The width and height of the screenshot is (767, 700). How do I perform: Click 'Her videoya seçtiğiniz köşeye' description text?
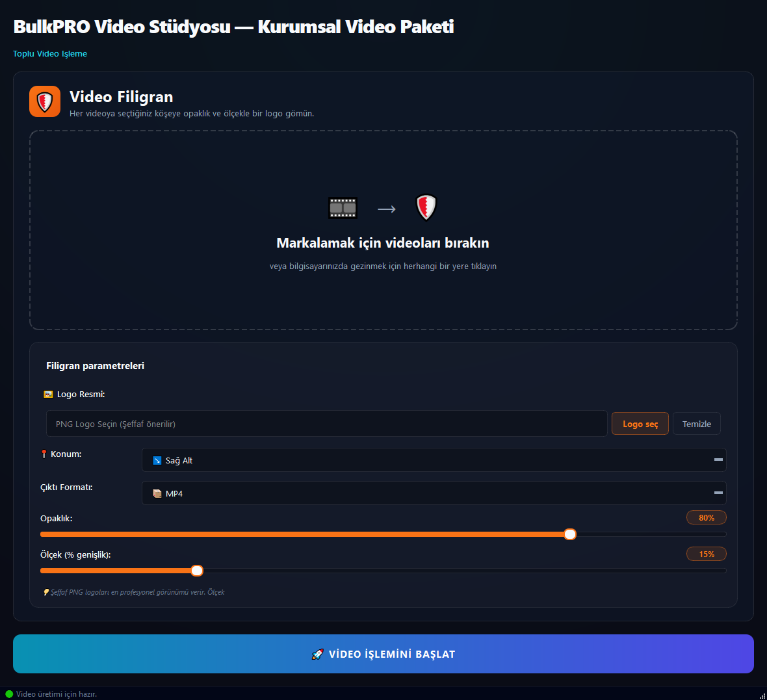pos(192,114)
